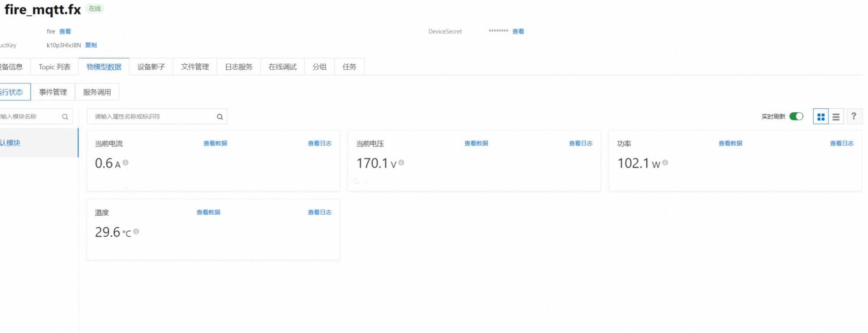Click the property search magnifier icon
Image resolution: width=868 pixels, height=333 pixels.
[220, 117]
